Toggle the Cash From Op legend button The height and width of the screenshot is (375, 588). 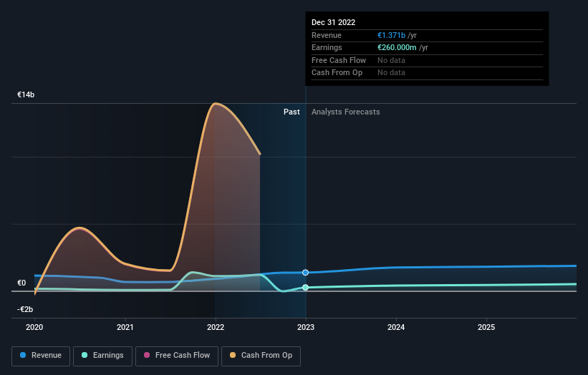261,356
